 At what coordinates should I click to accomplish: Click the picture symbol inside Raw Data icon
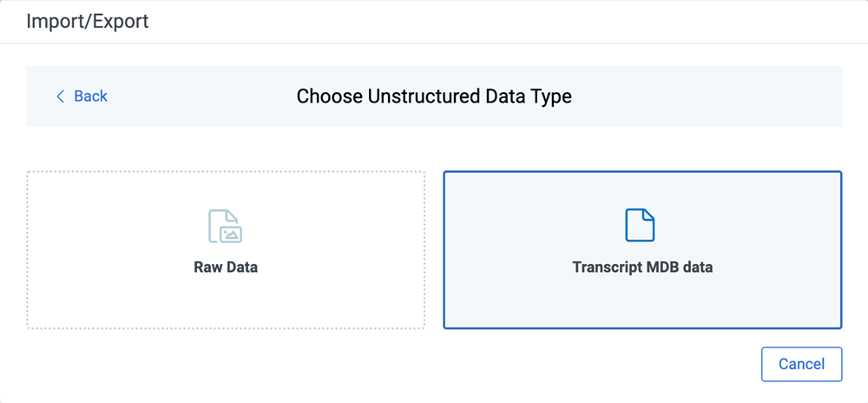(232, 235)
